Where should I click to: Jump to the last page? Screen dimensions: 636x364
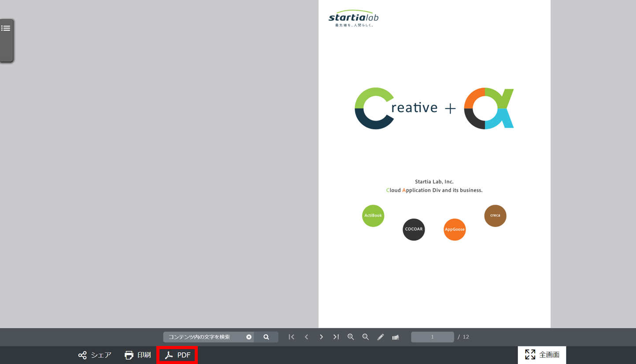click(336, 337)
